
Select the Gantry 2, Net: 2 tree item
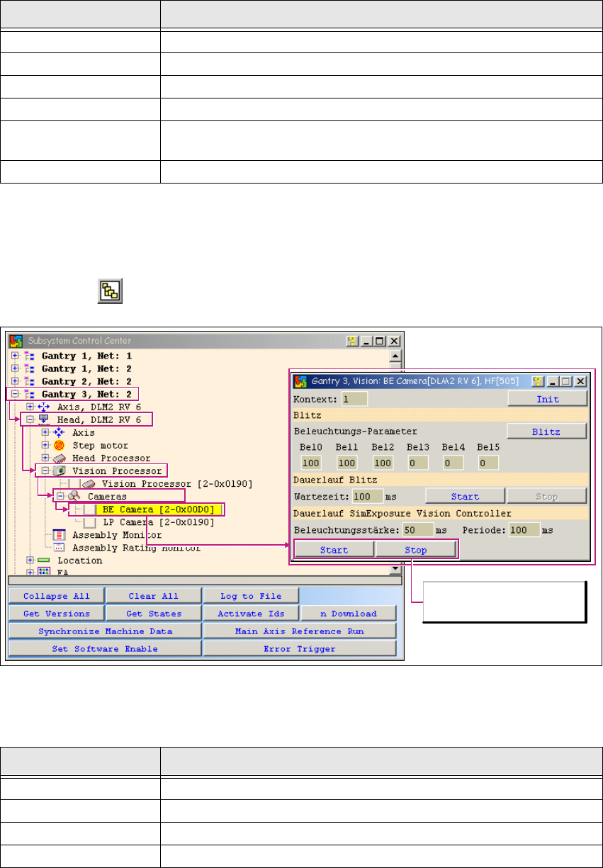86,381
